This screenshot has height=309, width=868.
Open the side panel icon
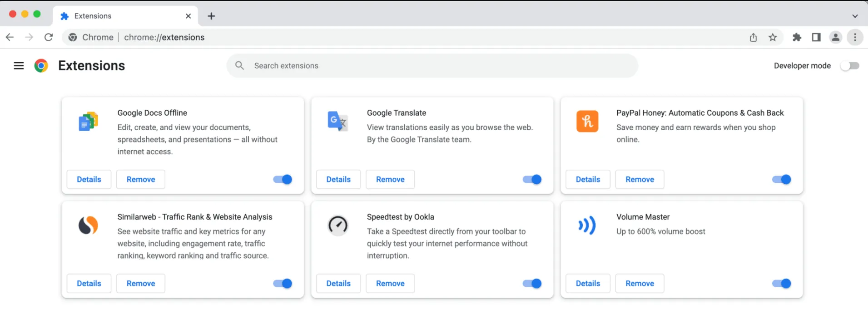click(x=816, y=37)
